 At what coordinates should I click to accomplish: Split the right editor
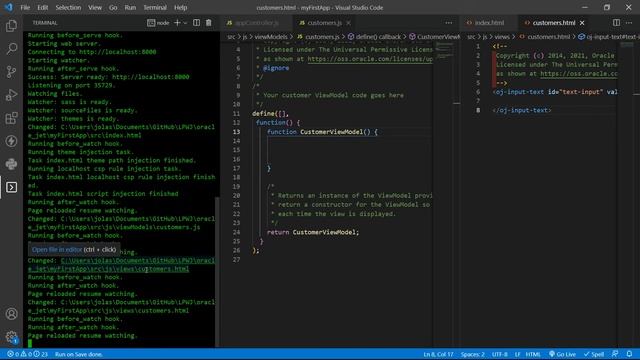616,23
